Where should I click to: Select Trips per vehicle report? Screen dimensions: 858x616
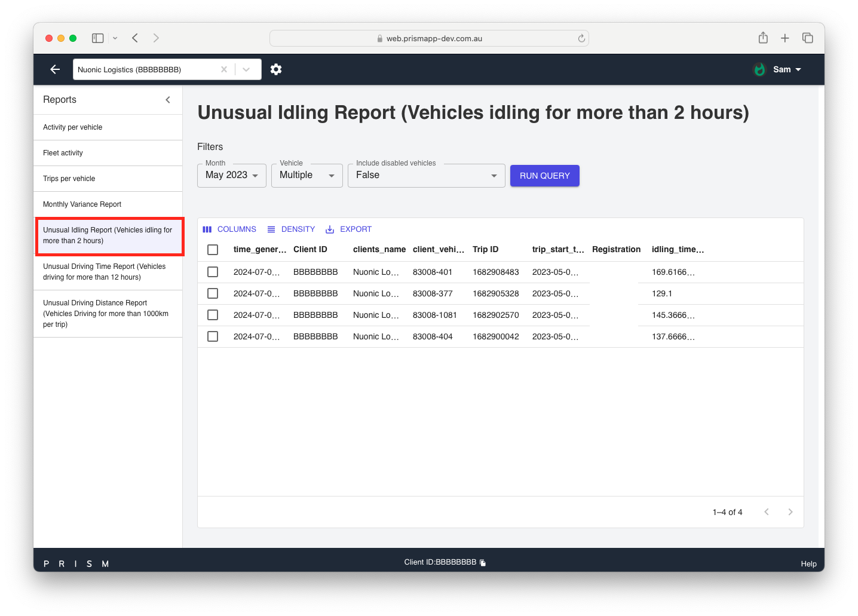69,179
